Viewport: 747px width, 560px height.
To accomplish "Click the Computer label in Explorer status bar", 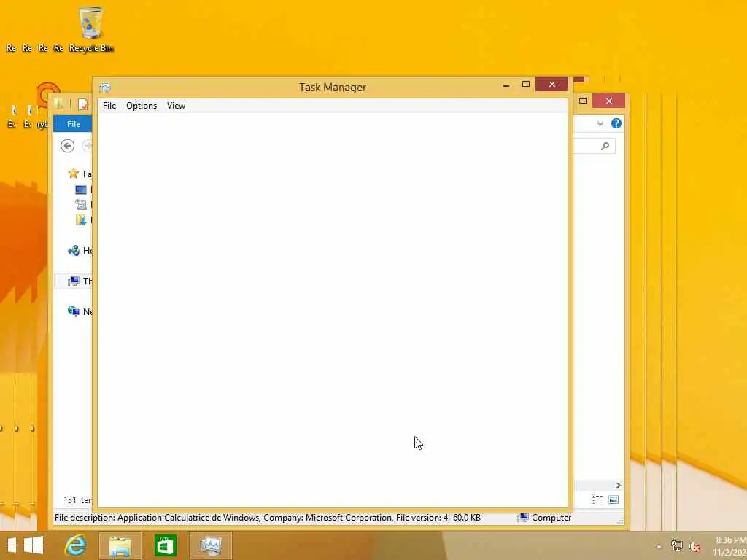I will pyautogui.click(x=551, y=518).
